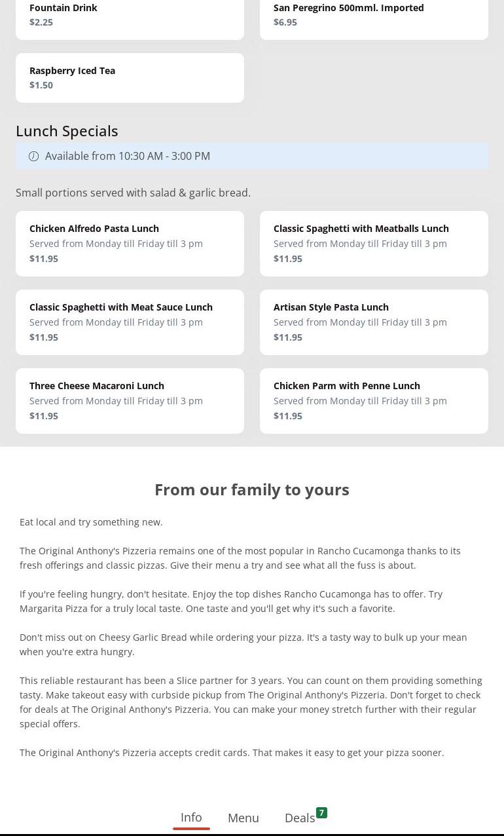Click the green Deals count badge

point(321,813)
